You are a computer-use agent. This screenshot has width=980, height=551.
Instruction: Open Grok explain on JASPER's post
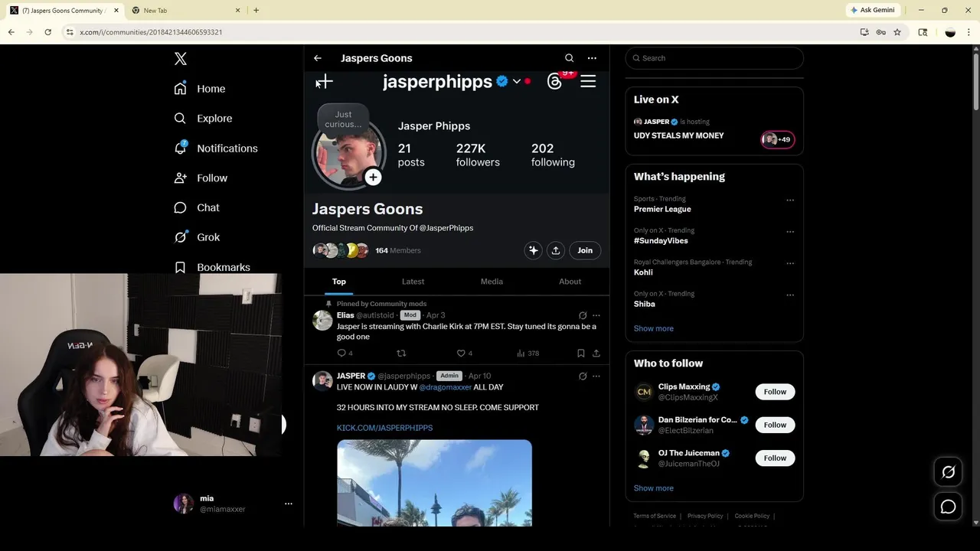coord(583,376)
